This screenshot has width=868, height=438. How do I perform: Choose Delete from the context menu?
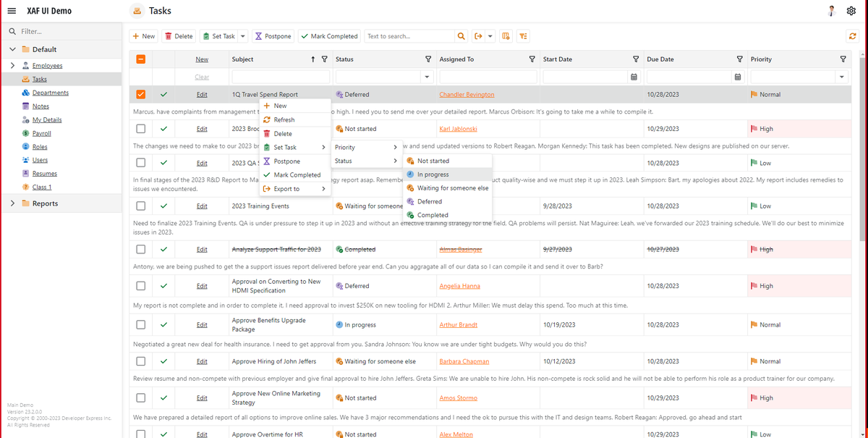pyautogui.click(x=294, y=133)
